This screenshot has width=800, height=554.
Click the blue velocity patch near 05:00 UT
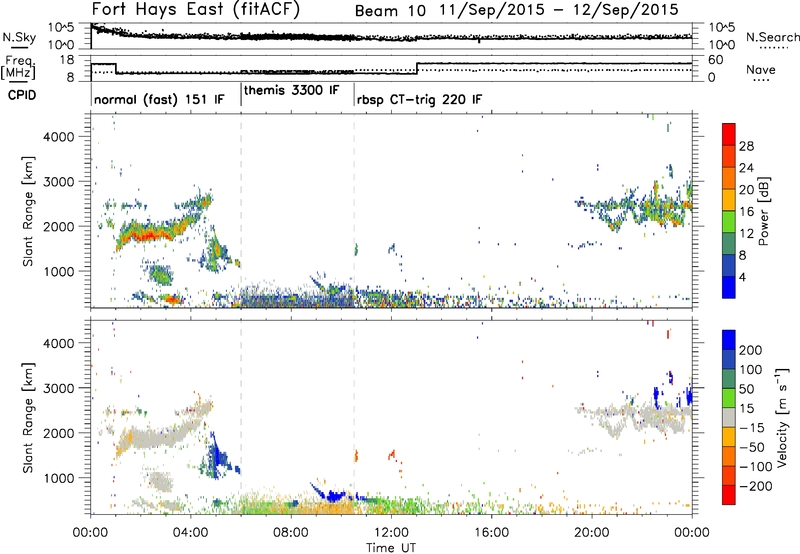click(220, 456)
